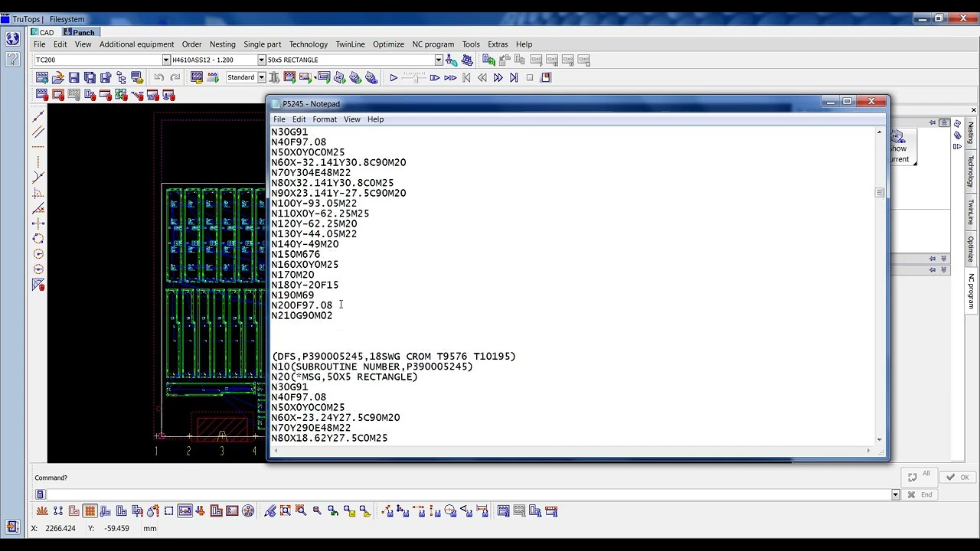Image resolution: width=980 pixels, height=551 pixels.
Task: Switch to the CAD tab
Action: point(43,32)
